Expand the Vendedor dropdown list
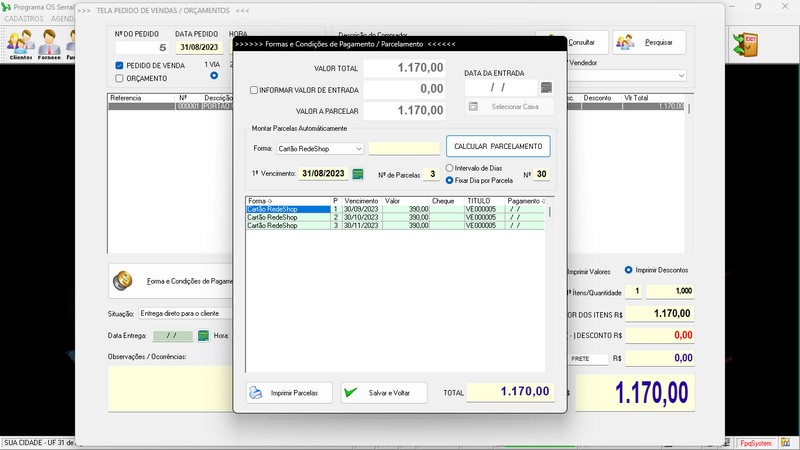The height and width of the screenshot is (450, 800). coord(681,76)
